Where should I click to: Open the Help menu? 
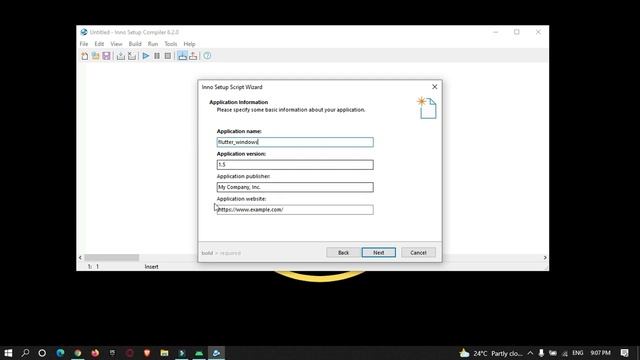[189, 44]
